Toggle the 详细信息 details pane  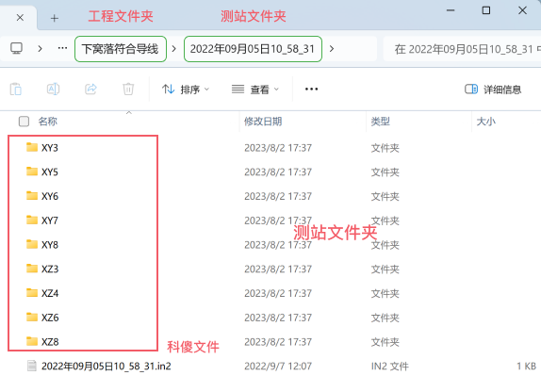(x=493, y=90)
